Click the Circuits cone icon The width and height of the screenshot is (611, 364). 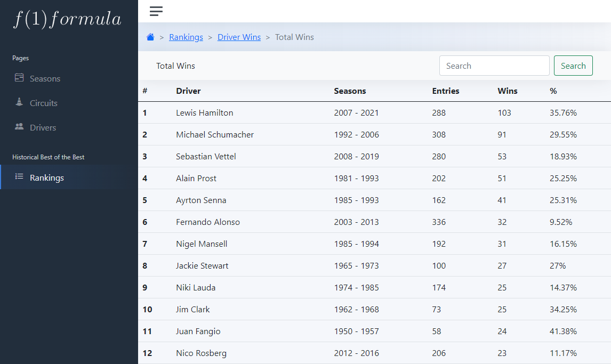coord(19,102)
